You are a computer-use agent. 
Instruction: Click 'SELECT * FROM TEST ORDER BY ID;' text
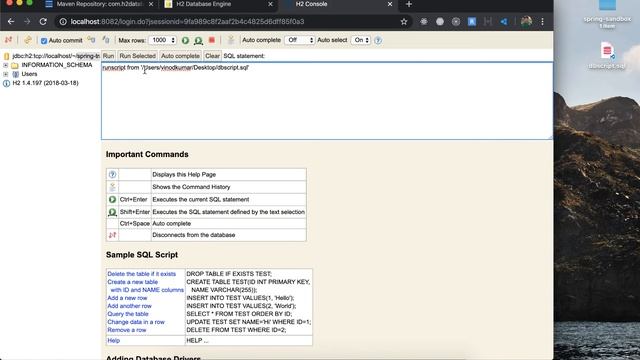click(239, 314)
